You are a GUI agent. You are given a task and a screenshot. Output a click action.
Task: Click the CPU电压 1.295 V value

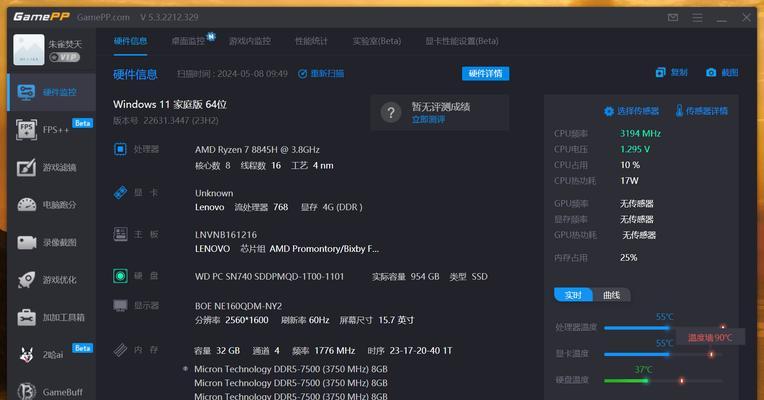[x=635, y=149]
